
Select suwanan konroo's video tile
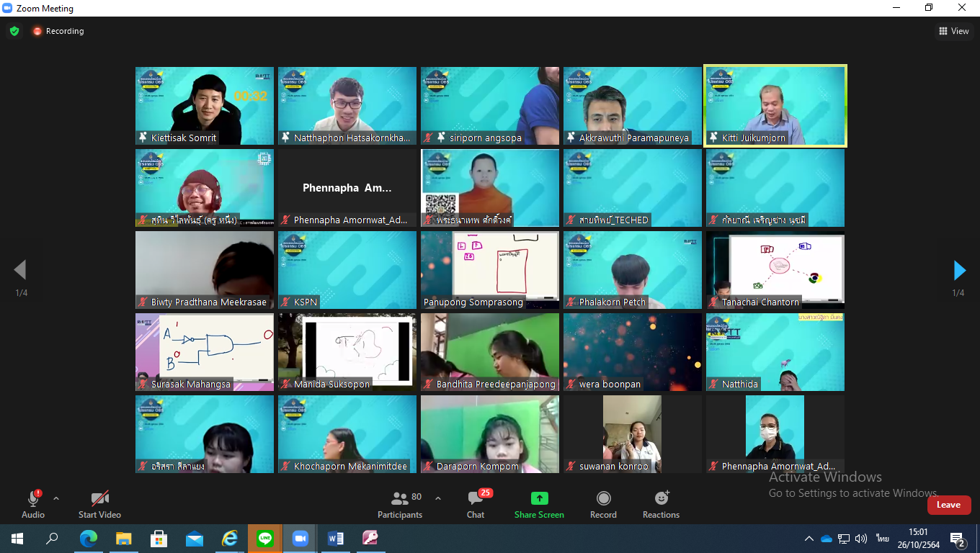[x=633, y=434]
